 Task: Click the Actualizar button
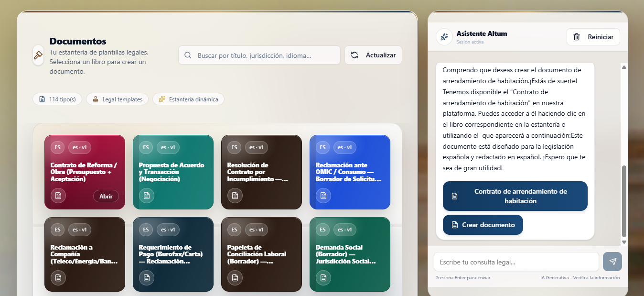373,55
